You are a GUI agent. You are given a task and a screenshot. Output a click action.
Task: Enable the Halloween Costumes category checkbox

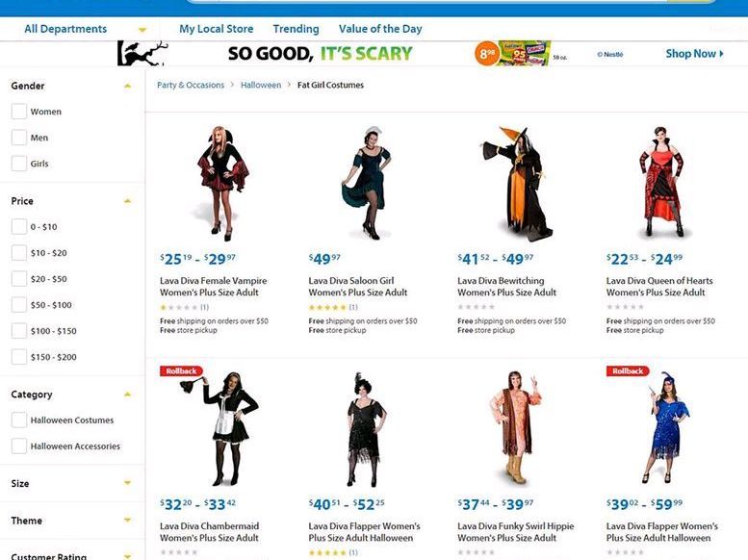tap(19, 420)
